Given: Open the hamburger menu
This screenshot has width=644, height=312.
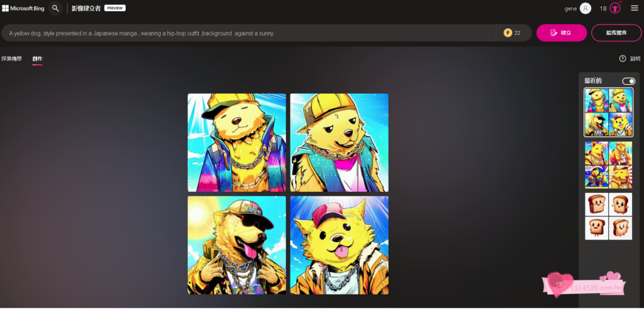Looking at the screenshot, I should [x=634, y=8].
